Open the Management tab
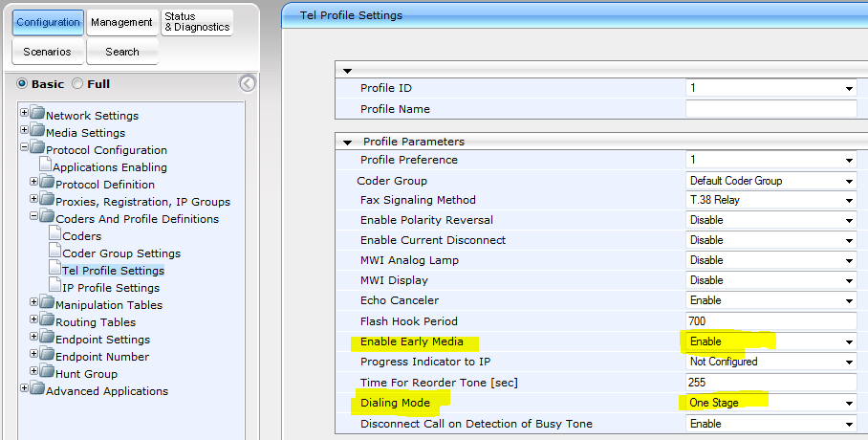The height and width of the screenshot is (440, 868). tap(121, 22)
